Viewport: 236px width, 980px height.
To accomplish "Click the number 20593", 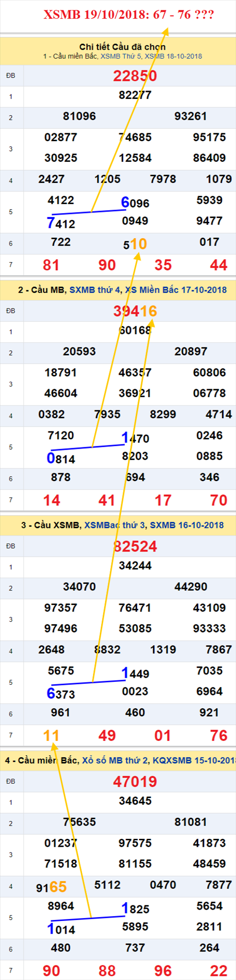I will 80,351.
